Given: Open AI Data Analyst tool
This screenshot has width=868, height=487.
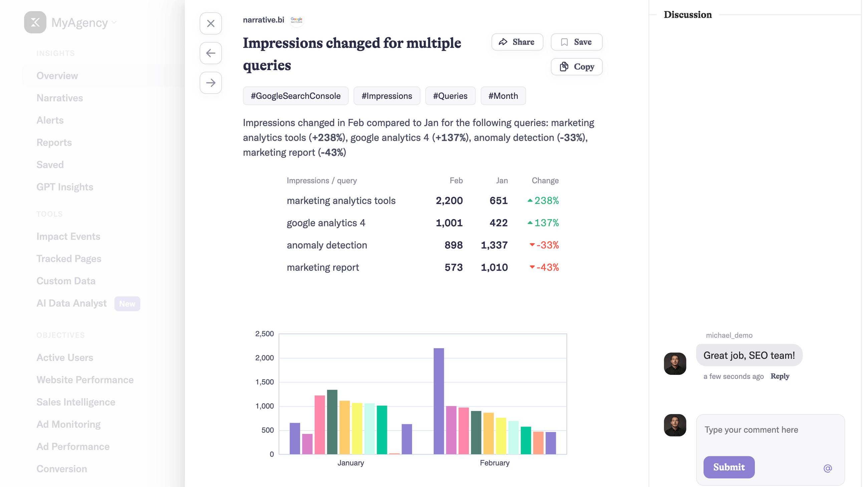Looking at the screenshot, I should tap(71, 303).
